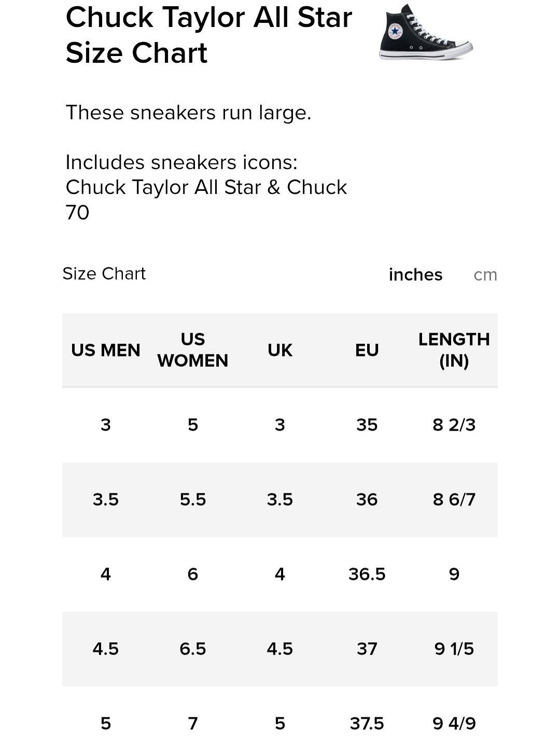The image size is (560, 747).
Task: Click the Size Chart label text
Action: coord(104,273)
